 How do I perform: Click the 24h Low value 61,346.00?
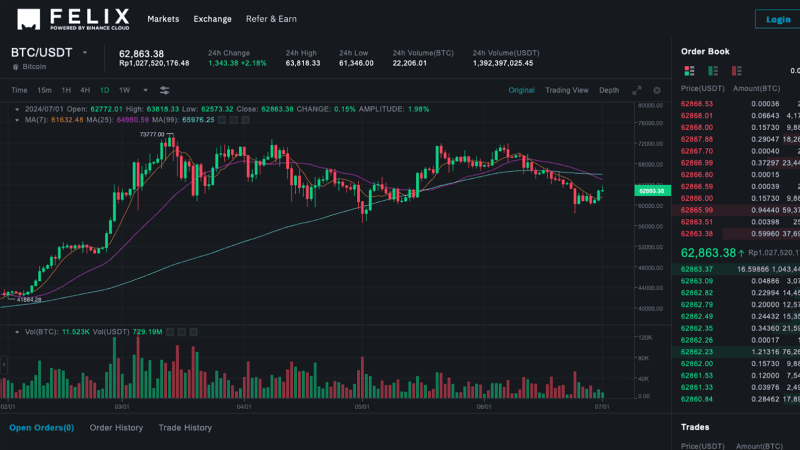pos(356,63)
